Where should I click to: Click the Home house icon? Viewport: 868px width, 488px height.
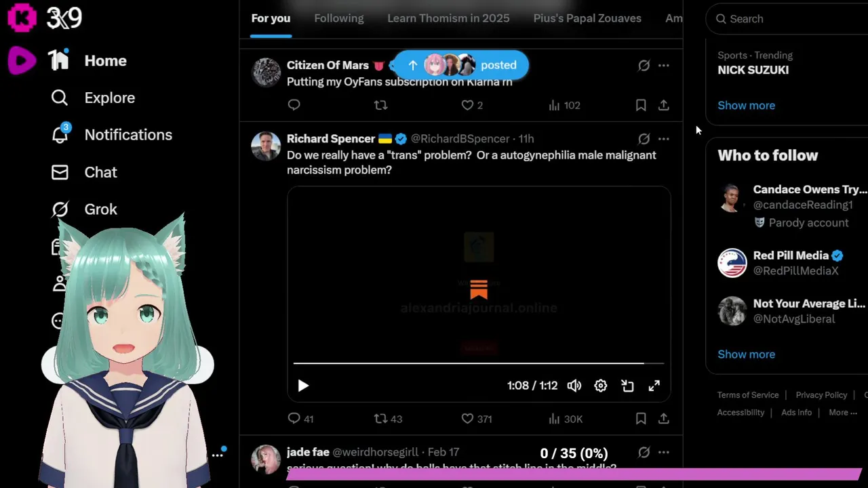pyautogui.click(x=60, y=61)
